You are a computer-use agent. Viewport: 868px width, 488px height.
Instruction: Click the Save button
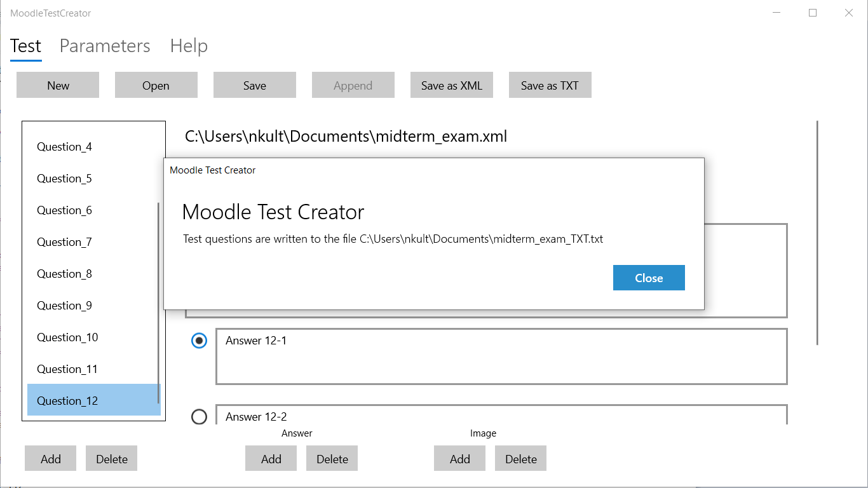[255, 86]
